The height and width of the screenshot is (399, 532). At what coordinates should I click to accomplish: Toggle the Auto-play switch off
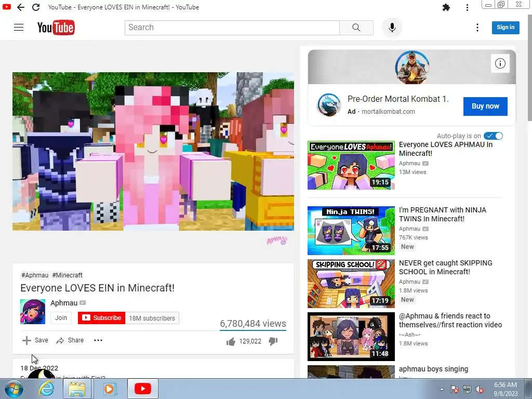(x=494, y=136)
